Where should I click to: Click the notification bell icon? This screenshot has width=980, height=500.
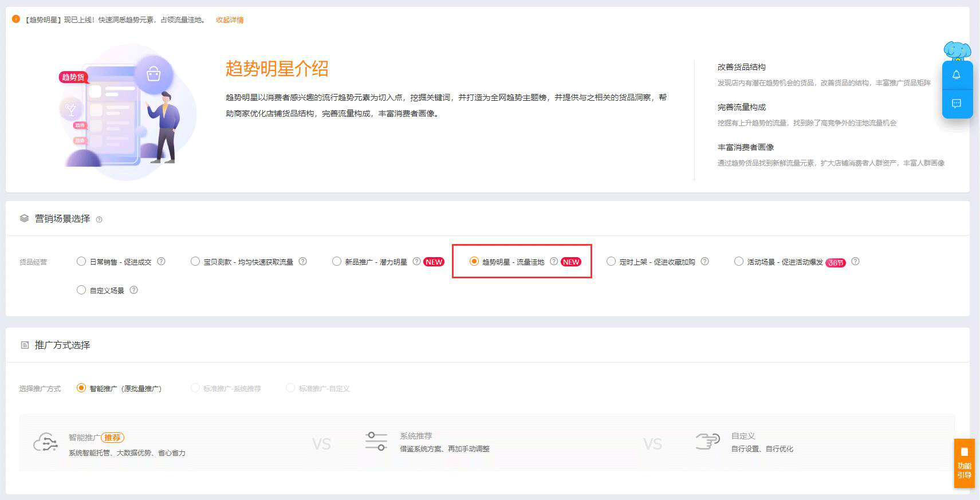956,75
